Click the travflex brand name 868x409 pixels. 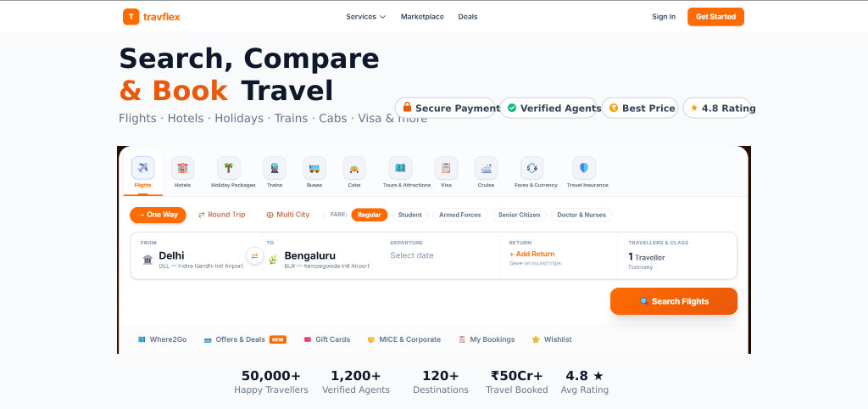162,17
